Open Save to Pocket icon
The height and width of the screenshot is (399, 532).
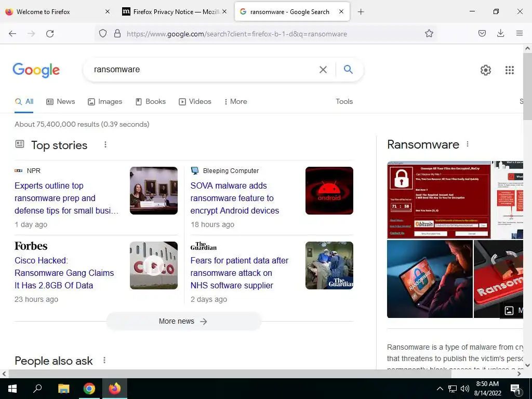point(482,33)
